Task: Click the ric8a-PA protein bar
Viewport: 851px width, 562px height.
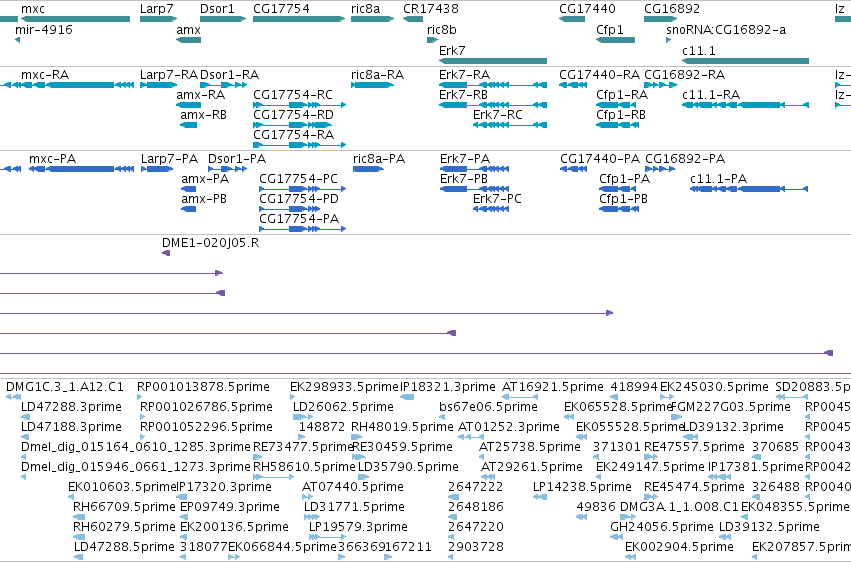Action: (x=369, y=169)
